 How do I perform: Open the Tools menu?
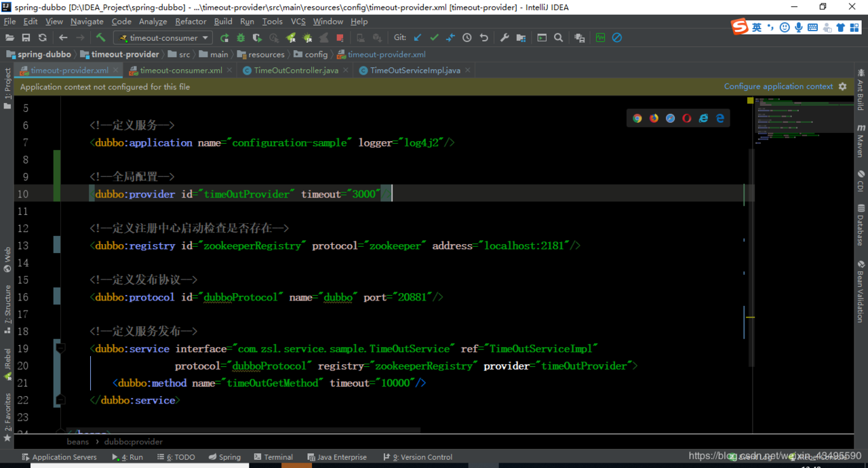click(x=272, y=22)
